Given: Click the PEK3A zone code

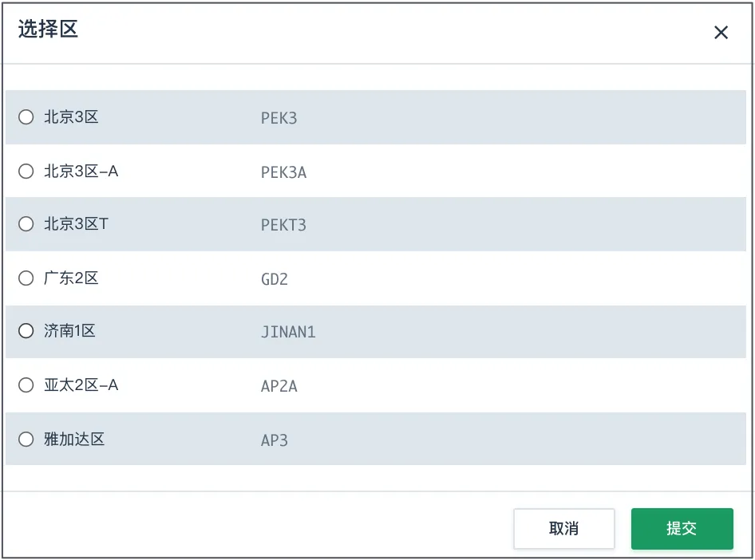Looking at the screenshot, I should click(x=283, y=172).
